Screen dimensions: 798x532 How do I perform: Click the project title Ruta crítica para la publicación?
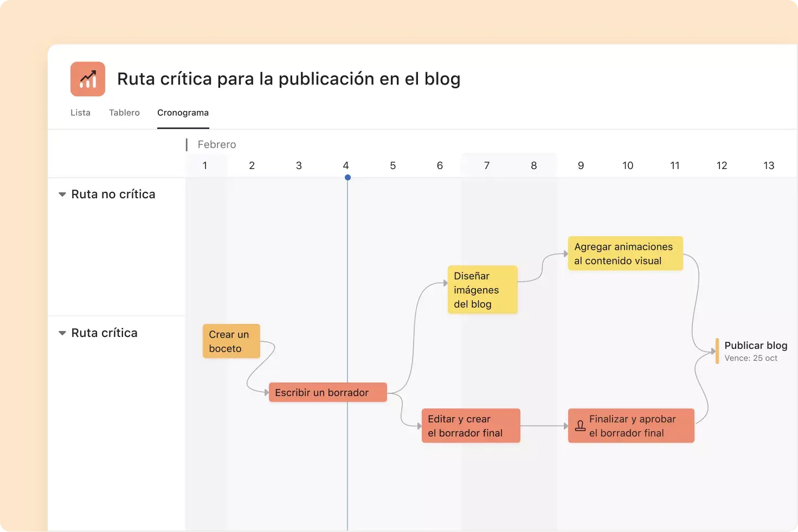tap(288, 79)
